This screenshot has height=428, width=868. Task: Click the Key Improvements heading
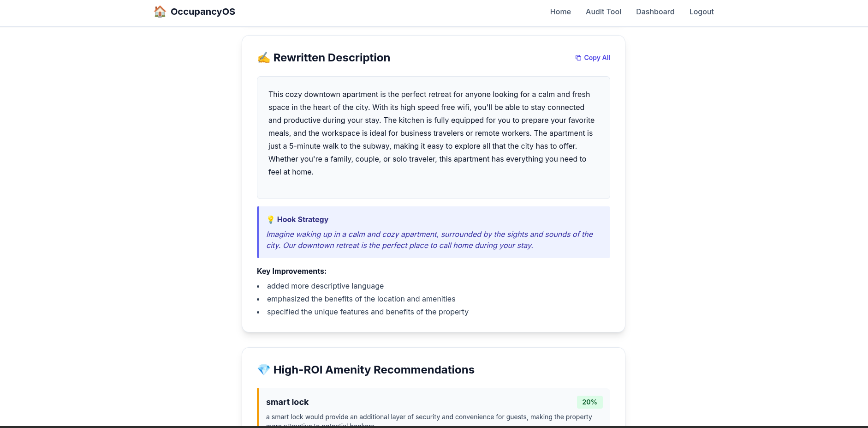(x=291, y=271)
